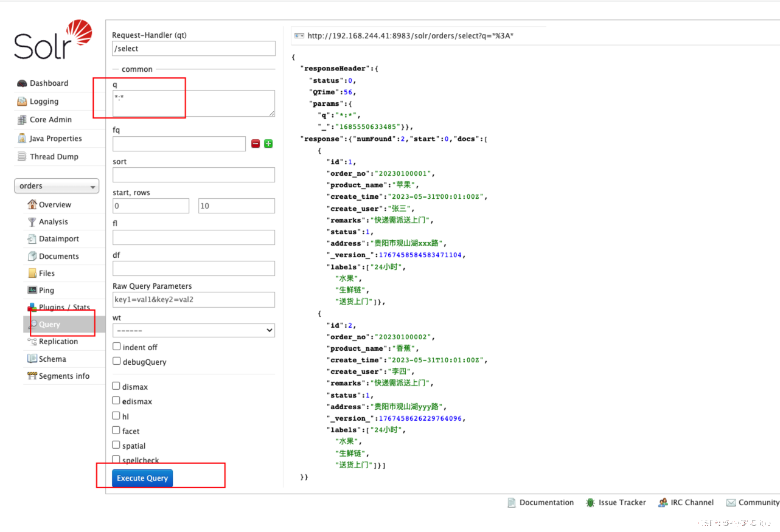The width and height of the screenshot is (780, 532).
Task: Click into the fl field
Action: point(193,237)
